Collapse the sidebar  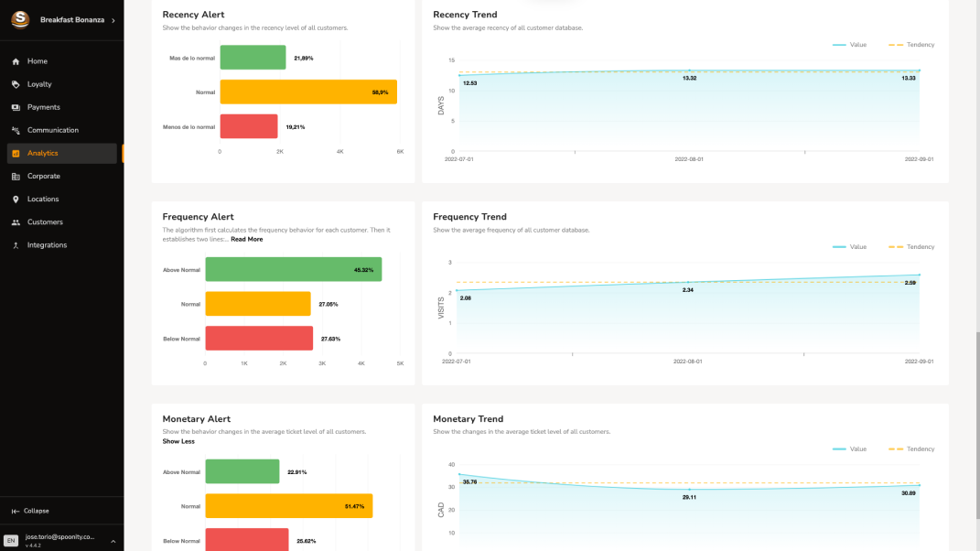(x=30, y=511)
